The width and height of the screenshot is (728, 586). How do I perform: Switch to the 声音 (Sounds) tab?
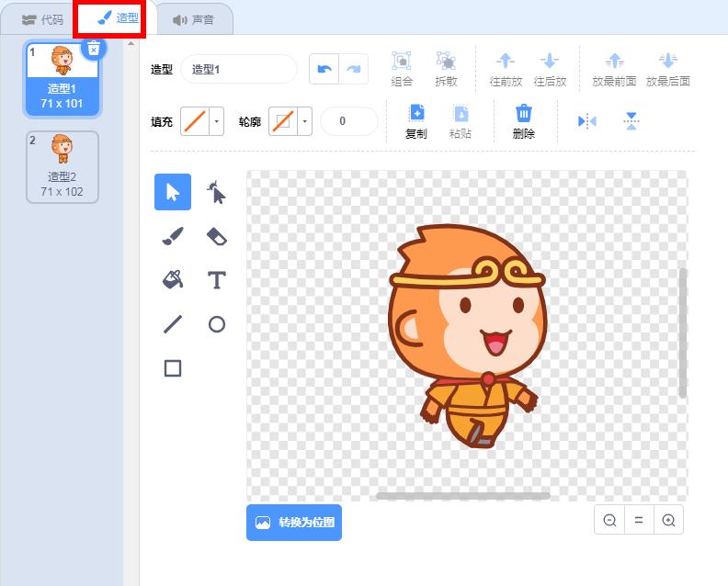point(193,19)
